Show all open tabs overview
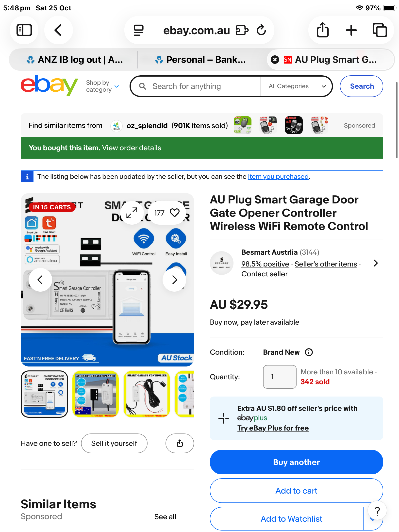This screenshot has height=532, width=399. coord(380,30)
